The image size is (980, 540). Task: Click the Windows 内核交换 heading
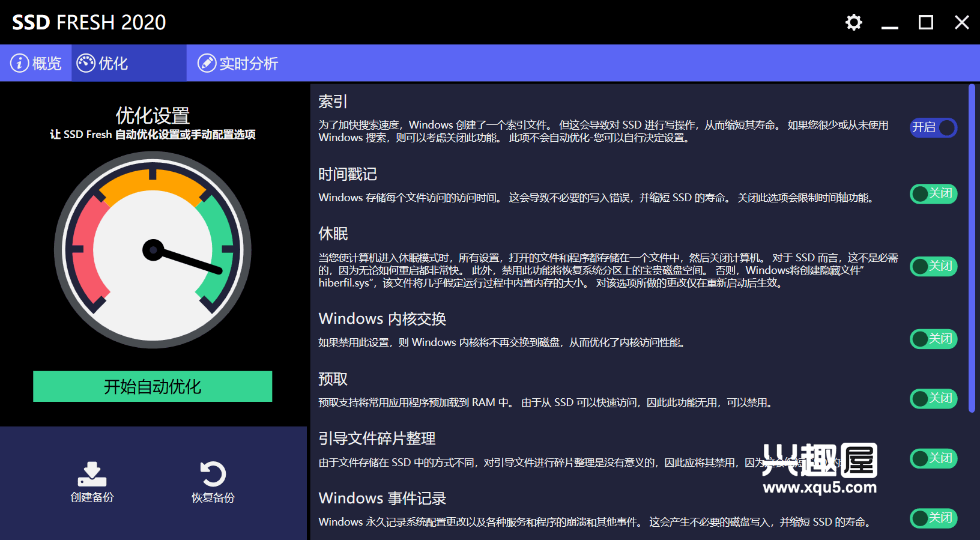(x=383, y=318)
